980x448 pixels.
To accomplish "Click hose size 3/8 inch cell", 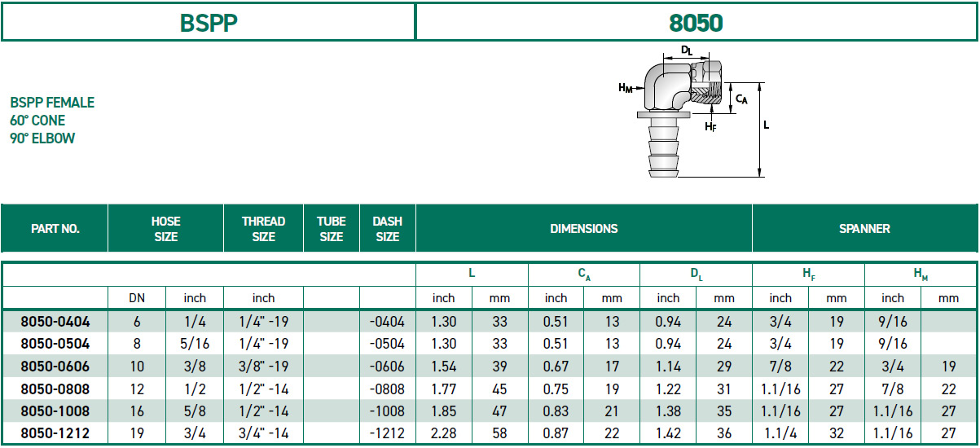I will [195, 367].
